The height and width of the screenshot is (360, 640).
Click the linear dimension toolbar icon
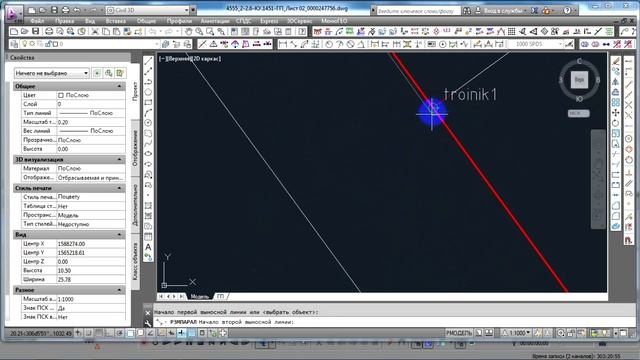click(282, 44)
